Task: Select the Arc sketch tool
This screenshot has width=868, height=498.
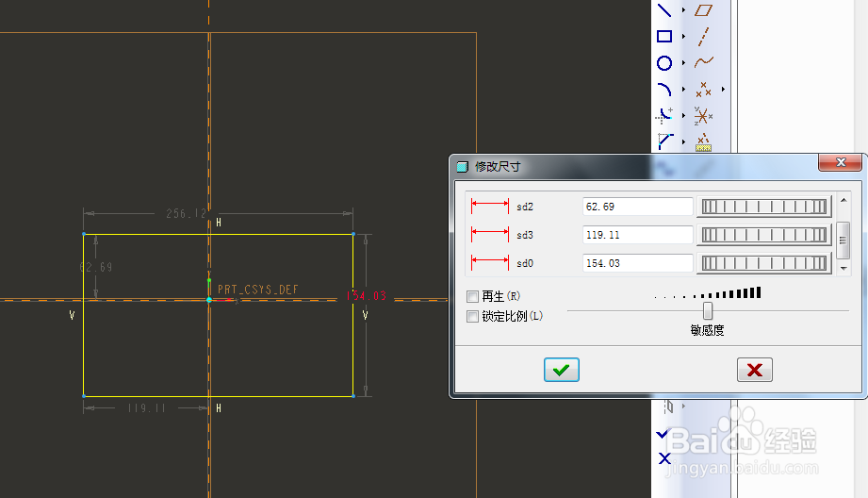Action: [x=664, y=90]
